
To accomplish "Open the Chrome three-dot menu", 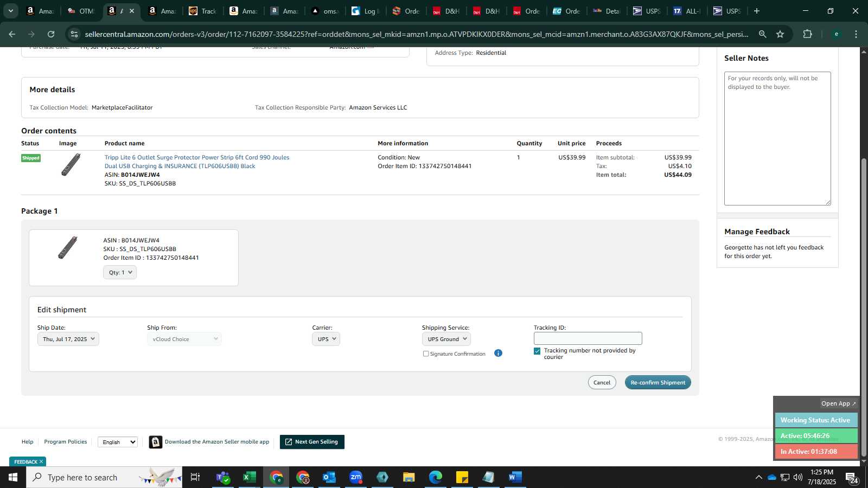I will tap(856, 34).
